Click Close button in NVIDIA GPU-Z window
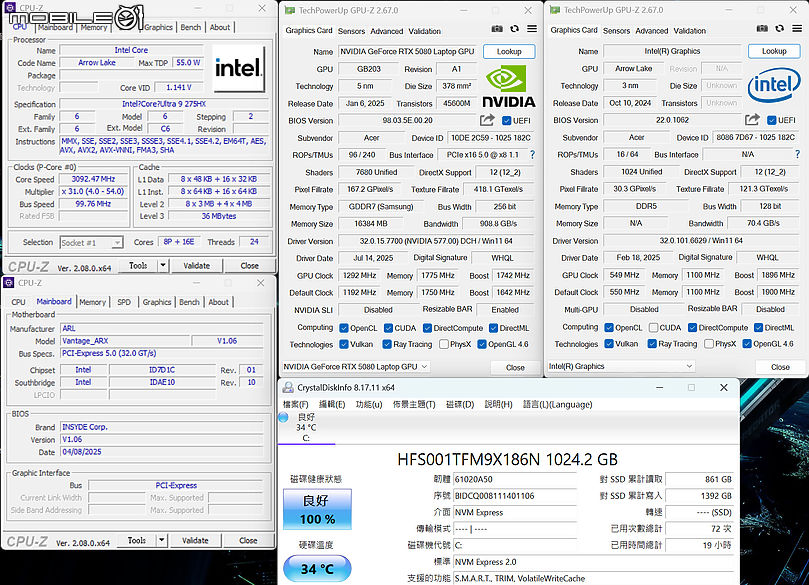This screenshot has width=809, height=585. coord(515,367)
